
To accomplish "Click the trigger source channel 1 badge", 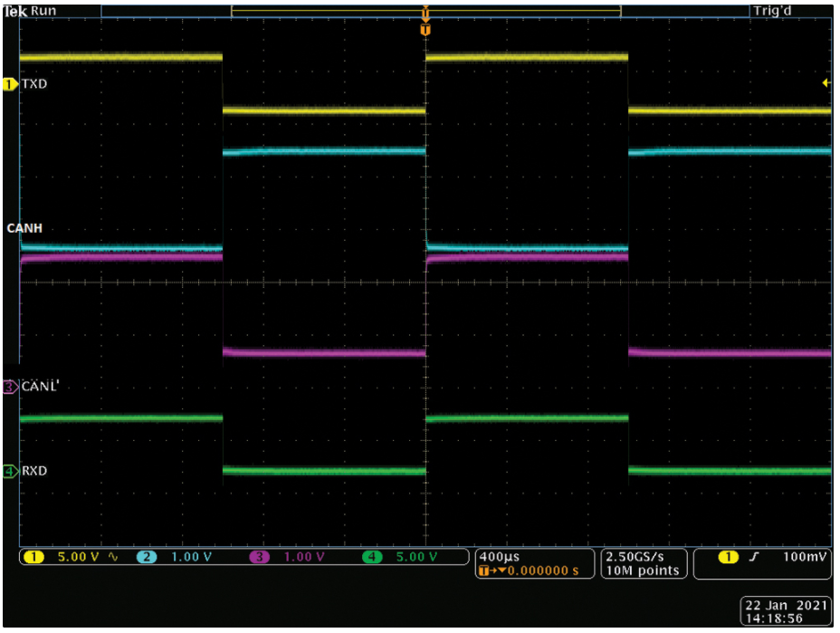I will point(728,557).
